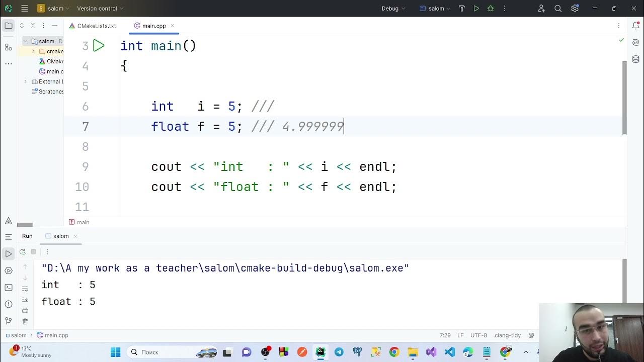Open the main menu hamburger icon
Screen dimensions: 644x362
pos(25,9)
